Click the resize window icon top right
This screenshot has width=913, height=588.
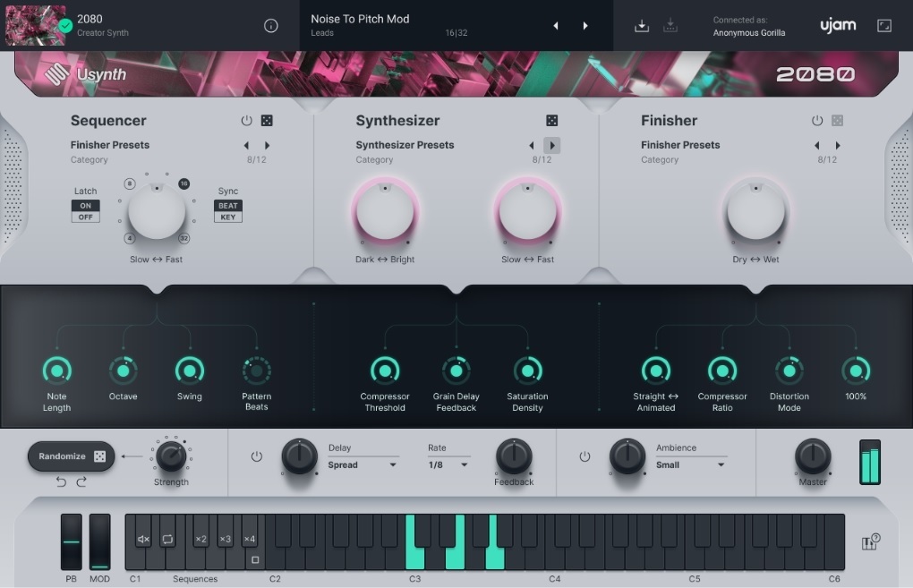883,26
